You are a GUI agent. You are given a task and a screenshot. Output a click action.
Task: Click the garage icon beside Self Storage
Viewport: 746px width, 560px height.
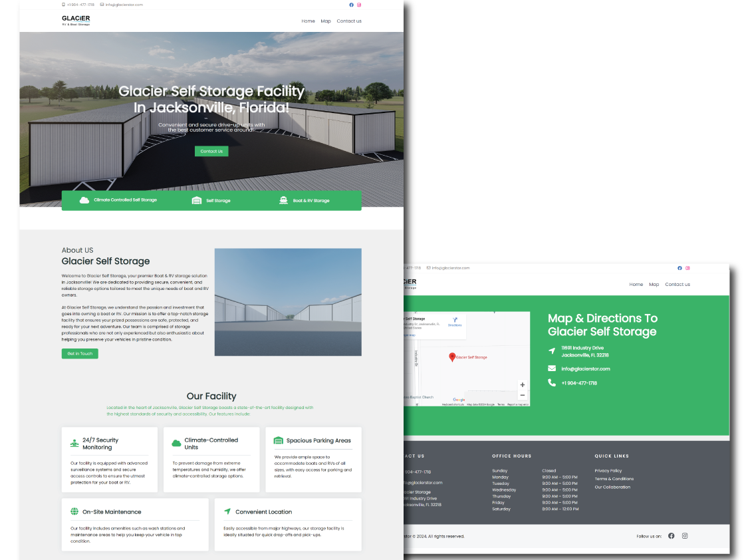[197, 200]
